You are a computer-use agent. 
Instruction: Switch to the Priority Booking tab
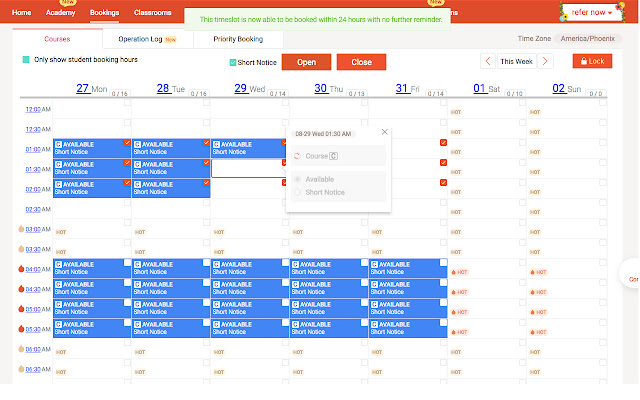238,39
